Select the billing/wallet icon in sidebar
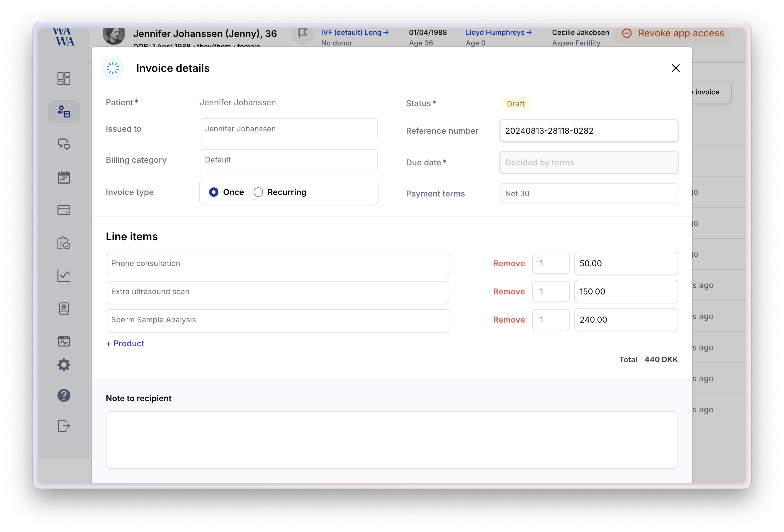The height and width of the screenshot is (532, 784). 64,210
